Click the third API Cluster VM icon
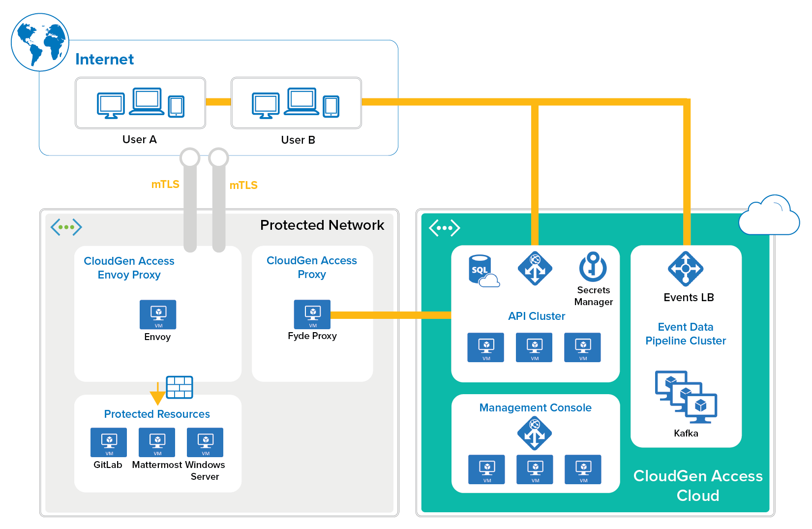Viewport: 812px width, 529px height. (x=582, y=347)
